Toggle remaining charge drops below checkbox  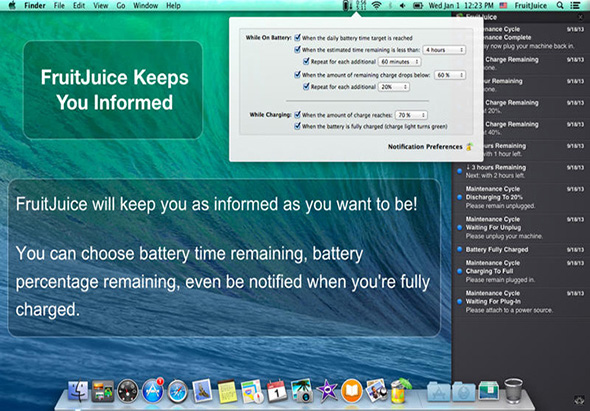pyautogui.click(x=297, y=75)
